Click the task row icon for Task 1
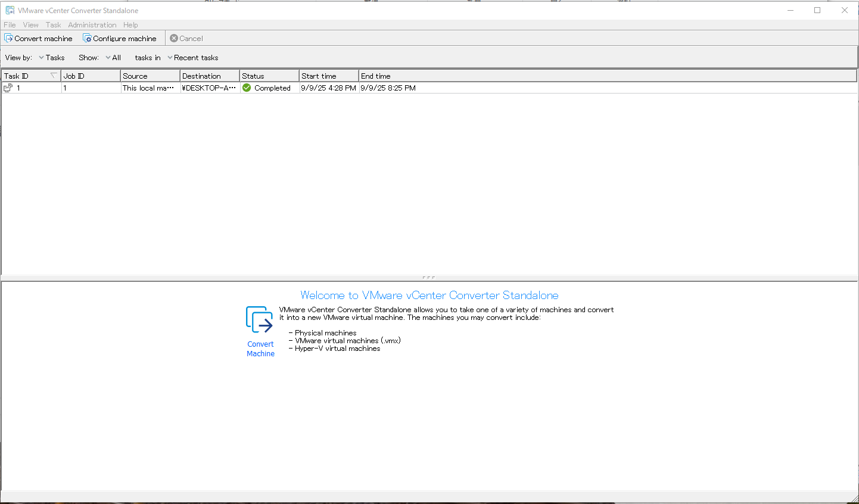Image resolution: width=859 pixels, height=504 pixels. click(8, 88)
